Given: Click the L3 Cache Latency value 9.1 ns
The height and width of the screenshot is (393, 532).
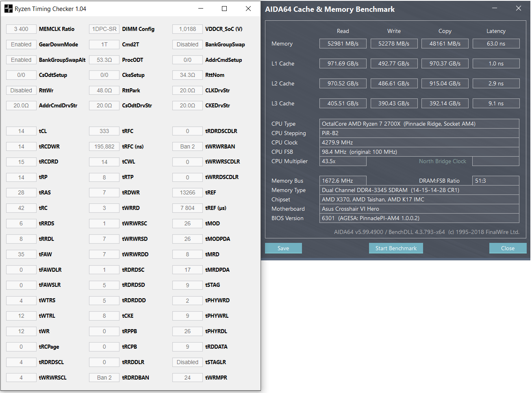Looking at the screenshot, I should point(496,103).
